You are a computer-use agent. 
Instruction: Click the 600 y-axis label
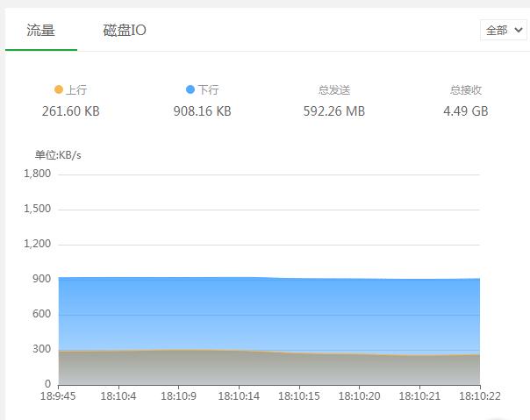pyautogui.click(x=41, y=314)
